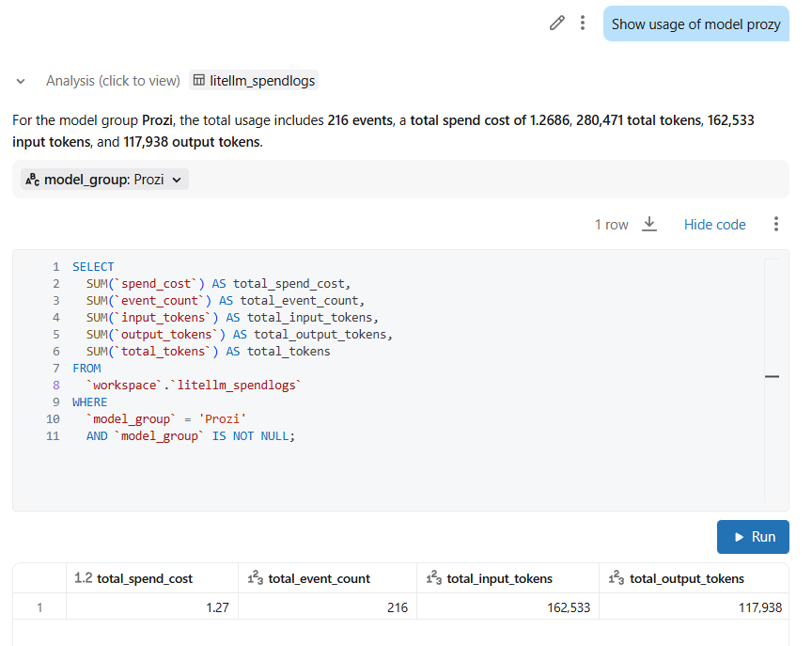Collapse the Analysis section chevron
The width and height of the screenshot is (812, 646).
(21, 81)
